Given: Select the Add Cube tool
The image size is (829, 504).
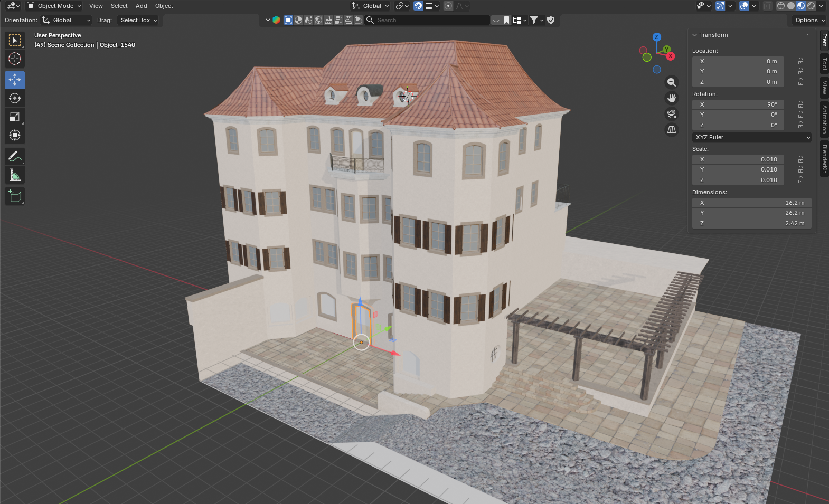Looking at the screenshot, I should pyautogui.click(x=15, y=196).
